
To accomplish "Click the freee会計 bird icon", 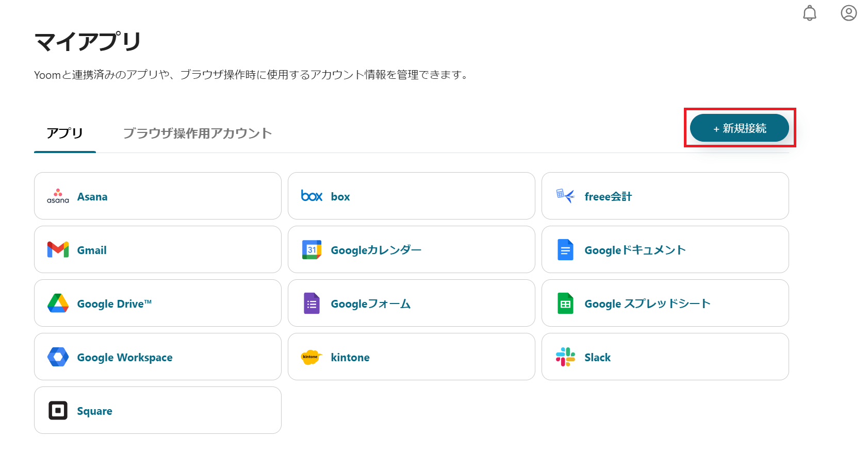I will tap(565, 196).
